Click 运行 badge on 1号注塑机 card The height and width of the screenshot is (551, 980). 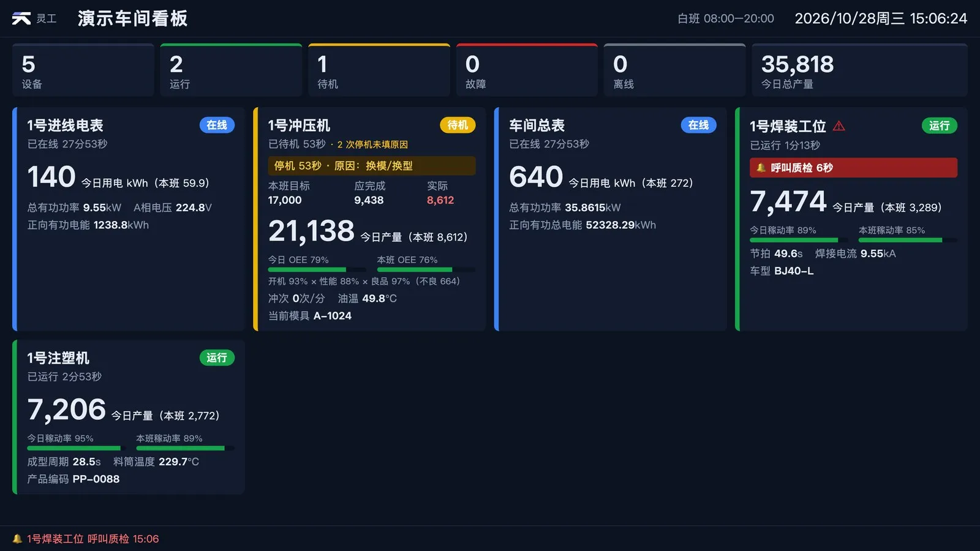coord(217,358)
